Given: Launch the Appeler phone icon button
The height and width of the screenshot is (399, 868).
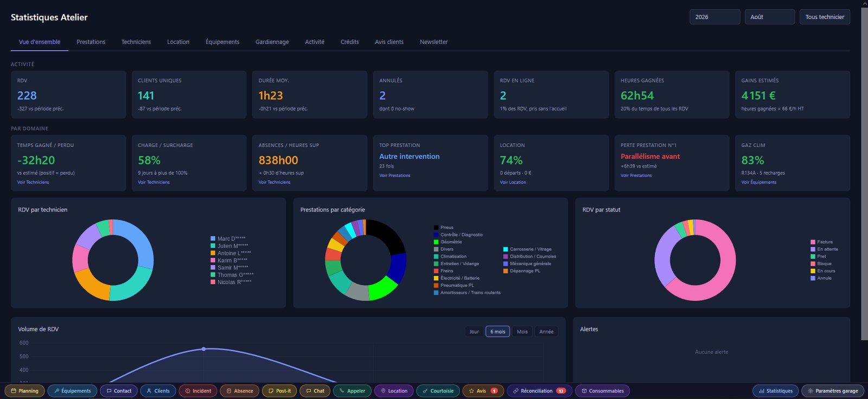Looking at the screenshot, I should pyautogui.click(x=352, y=391).
